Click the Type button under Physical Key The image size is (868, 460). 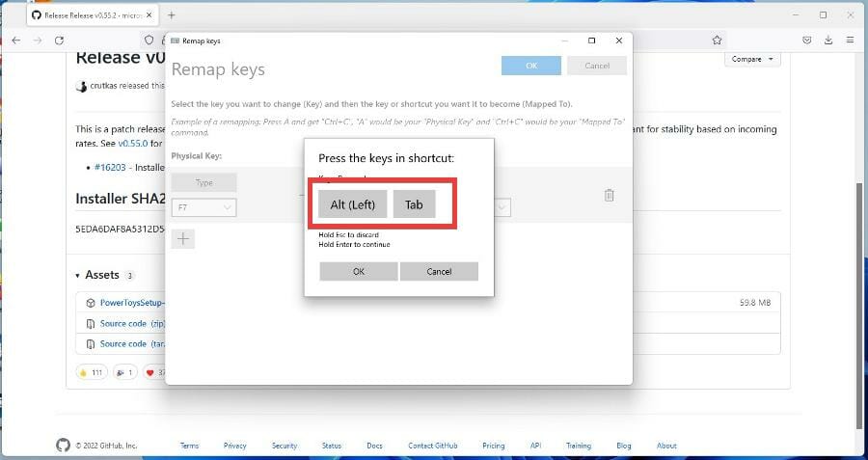pyautogui.click(x=204, y=182)
